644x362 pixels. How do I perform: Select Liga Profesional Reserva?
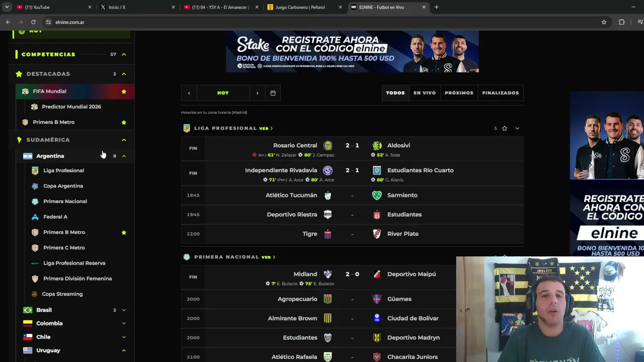(74, 263)
